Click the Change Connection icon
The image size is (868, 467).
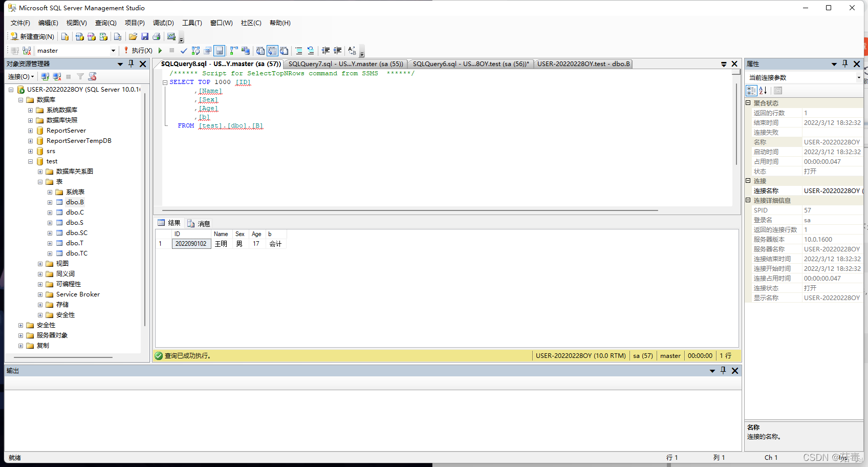27,51
